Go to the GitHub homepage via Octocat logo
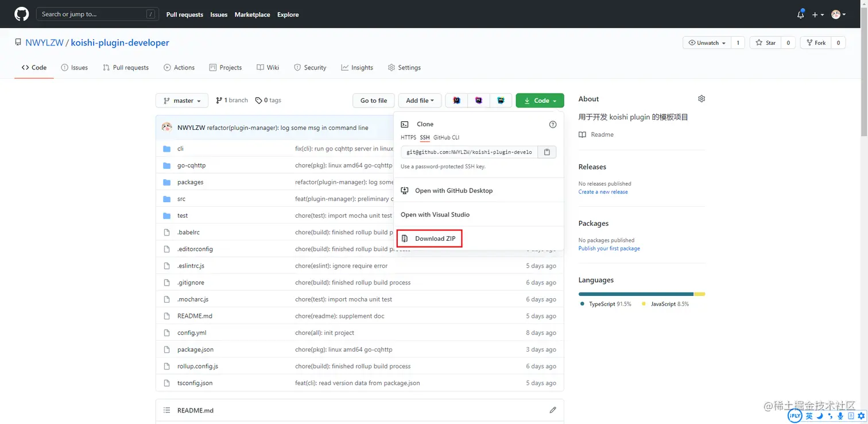The width and height of the screenshot is (868, 424). point(21,14)
